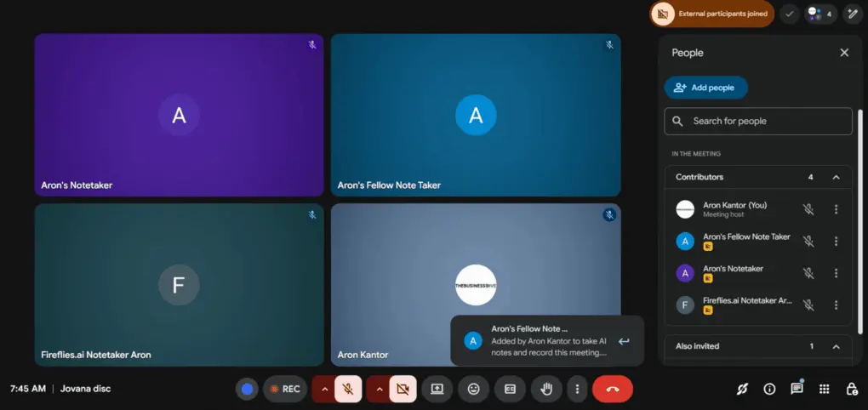
Task: Open the chat with everyone icon
Action: pos(797,389)
